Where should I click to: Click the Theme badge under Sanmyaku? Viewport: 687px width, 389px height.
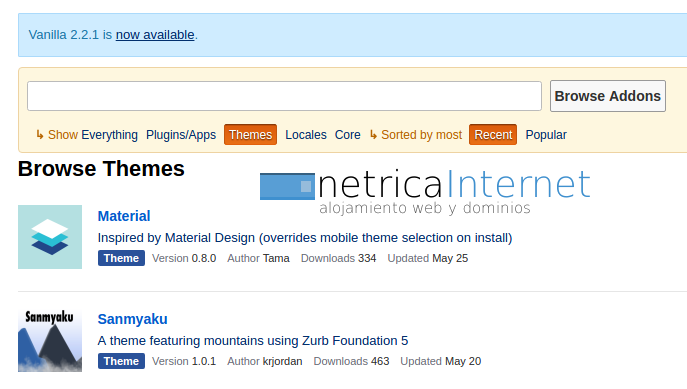tap(121, 361)
